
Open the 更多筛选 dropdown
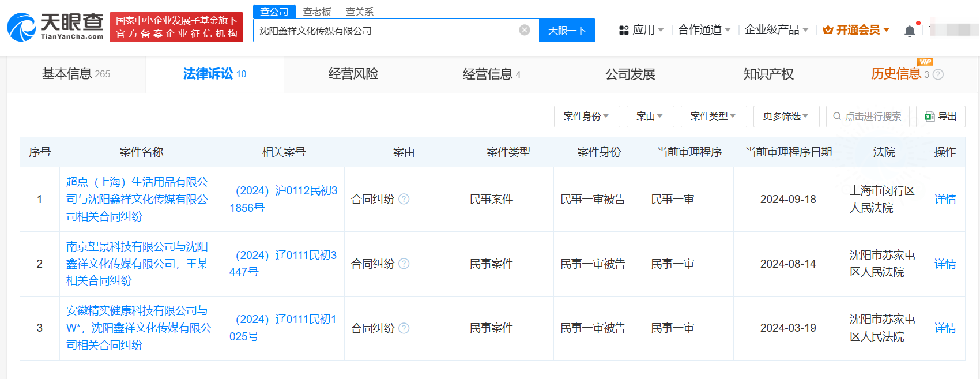pos(786,117)
